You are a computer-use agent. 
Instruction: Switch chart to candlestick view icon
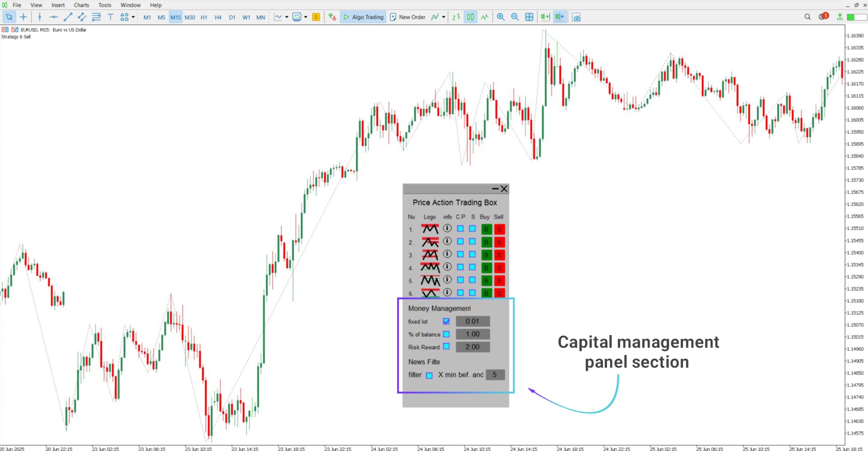pyautogui.click(x=470, y=17)
